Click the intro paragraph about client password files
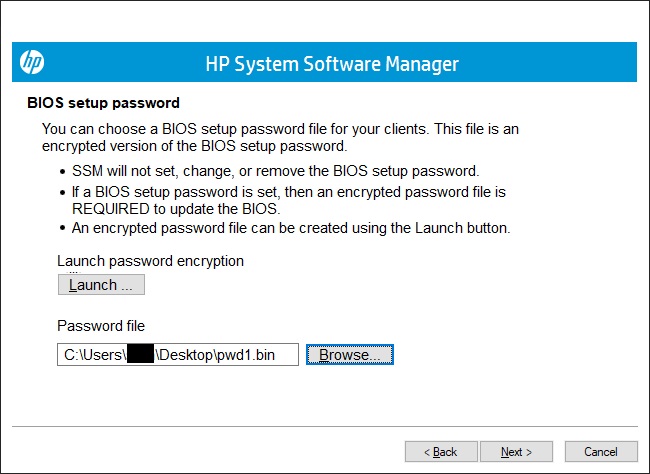Viewport: 650px width, 474px height. point(280,138)
